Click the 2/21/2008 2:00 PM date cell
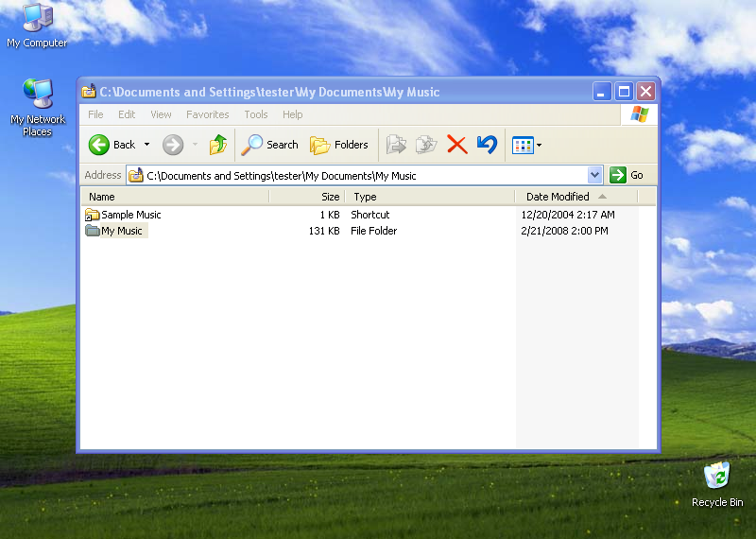 [x=564, y=231]
